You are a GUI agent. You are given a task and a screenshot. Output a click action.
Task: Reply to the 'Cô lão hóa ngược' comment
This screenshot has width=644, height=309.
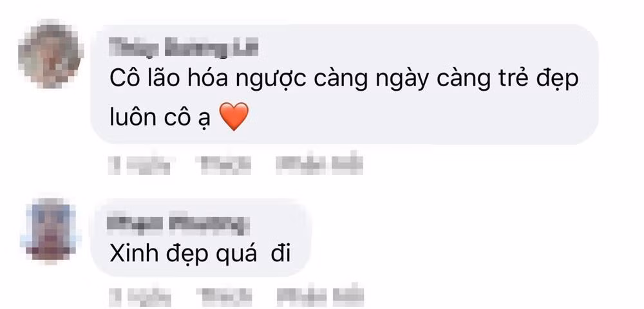tap(319, 165)
